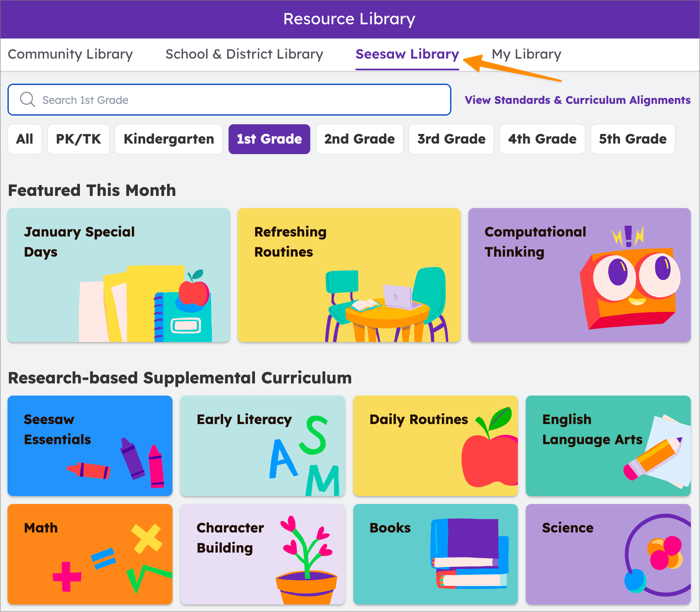Screen dimensions: 700x612
Task: Open the Books collection
Action: point(435,554)
